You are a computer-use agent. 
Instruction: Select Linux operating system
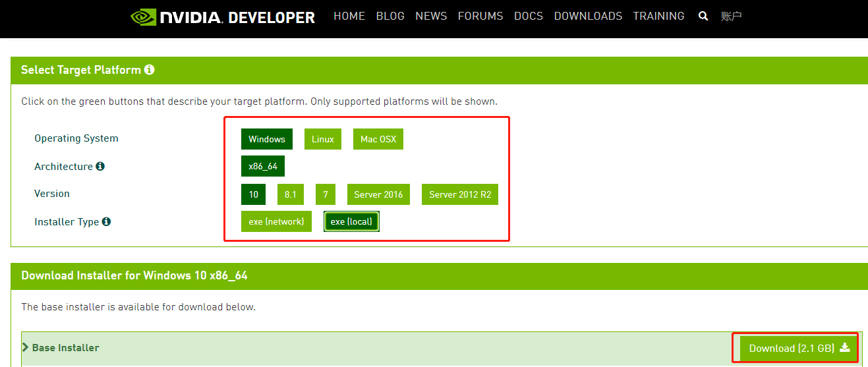point(323,139)
